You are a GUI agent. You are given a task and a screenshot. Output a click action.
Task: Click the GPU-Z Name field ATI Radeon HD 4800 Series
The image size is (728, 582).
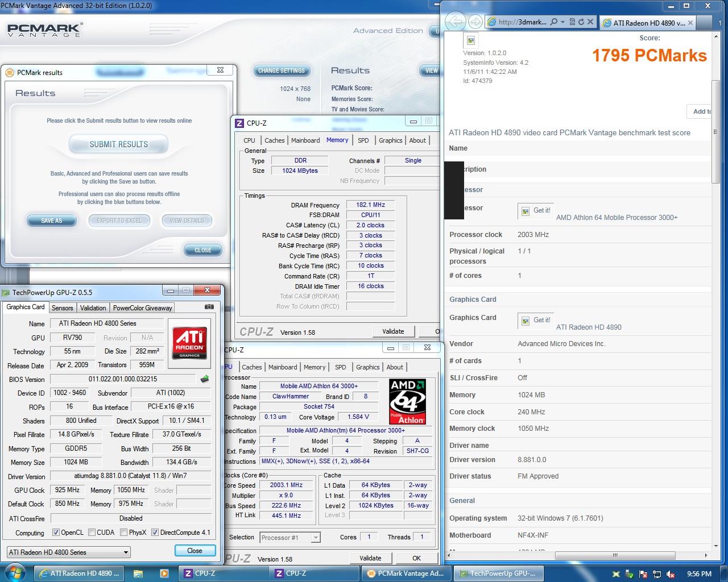coord(107,323)
